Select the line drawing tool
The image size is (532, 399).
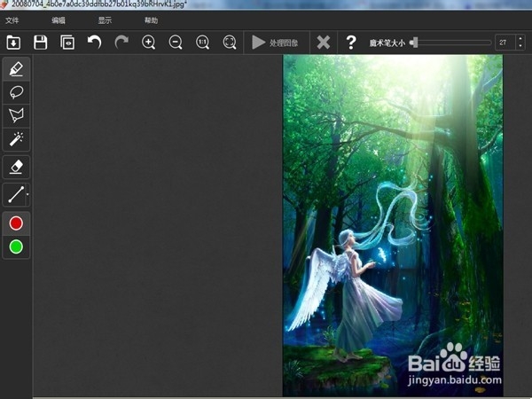(x=14, y=194)
